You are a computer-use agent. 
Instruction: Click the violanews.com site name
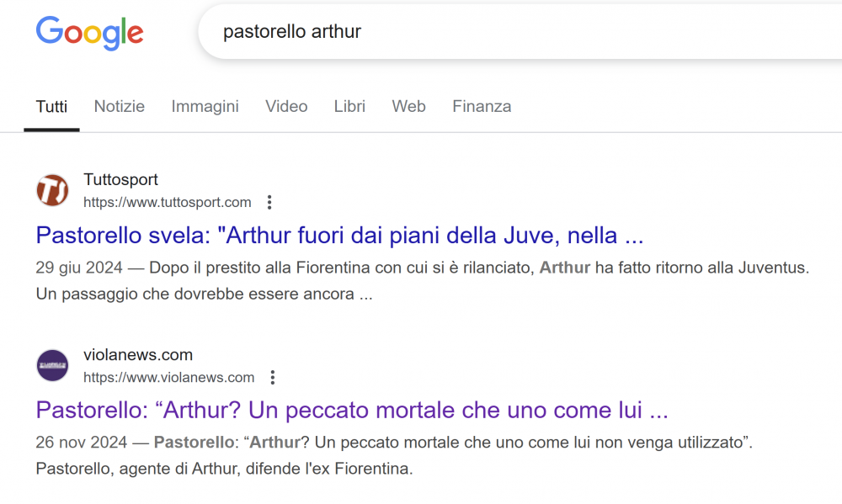point(138,355)
